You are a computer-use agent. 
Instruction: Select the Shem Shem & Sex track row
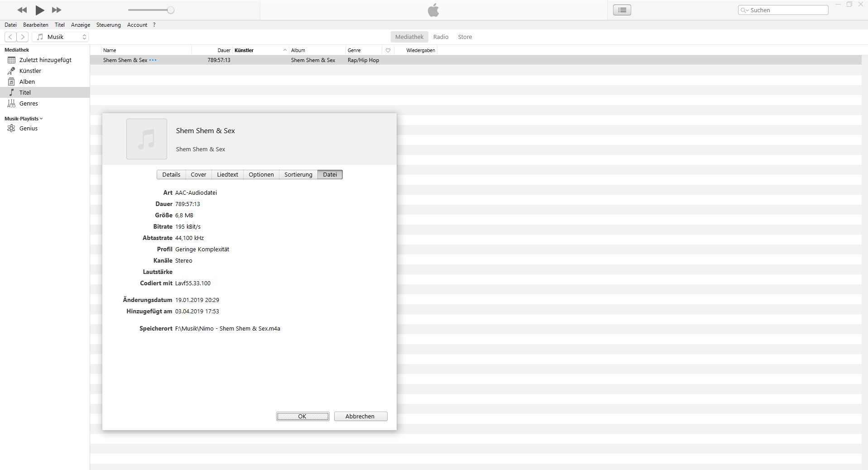coord(475,60)
